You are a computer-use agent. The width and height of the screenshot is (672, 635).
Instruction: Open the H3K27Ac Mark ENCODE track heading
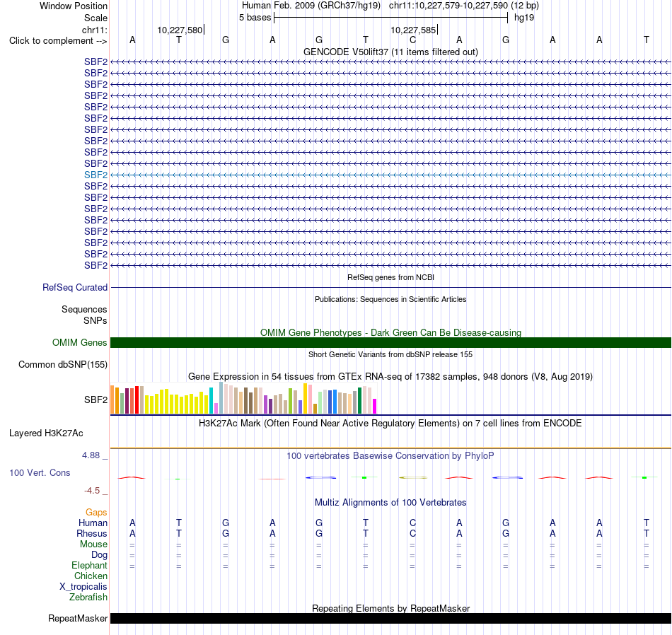[x=390, y=424]
